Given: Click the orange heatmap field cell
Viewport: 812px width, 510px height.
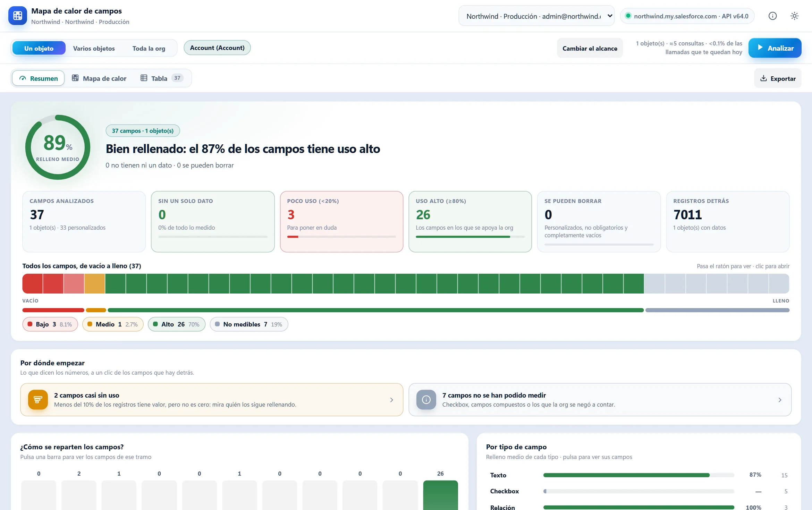Looking at the screenshot, I should click(95, 284).
